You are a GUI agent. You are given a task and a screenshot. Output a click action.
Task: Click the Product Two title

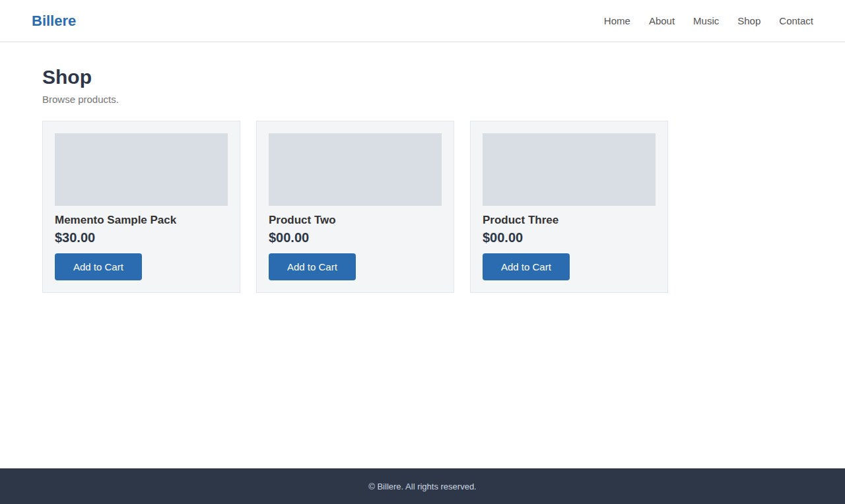point(302,220)
